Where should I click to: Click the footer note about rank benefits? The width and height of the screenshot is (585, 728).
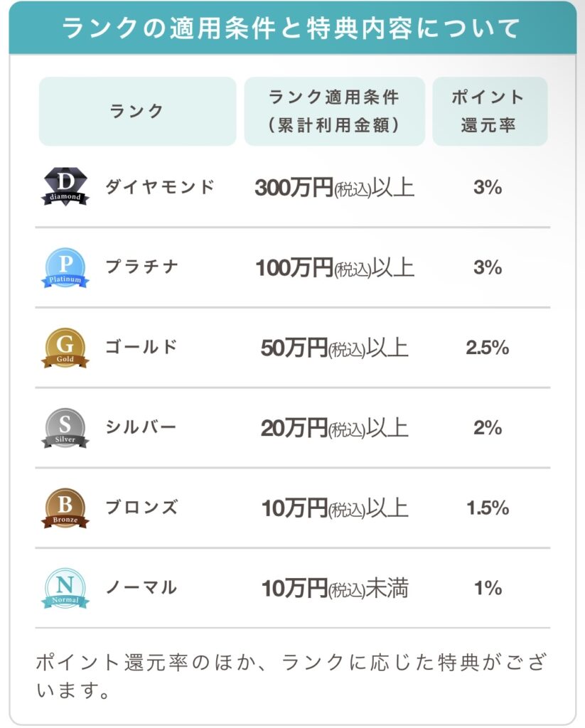pyautogui.click(x=291, y=676)
